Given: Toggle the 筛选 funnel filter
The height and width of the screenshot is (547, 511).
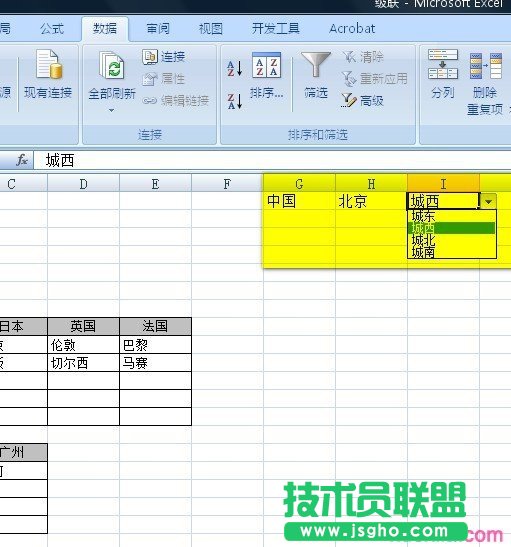Looking at the screenshot, I should coord(316,64).
